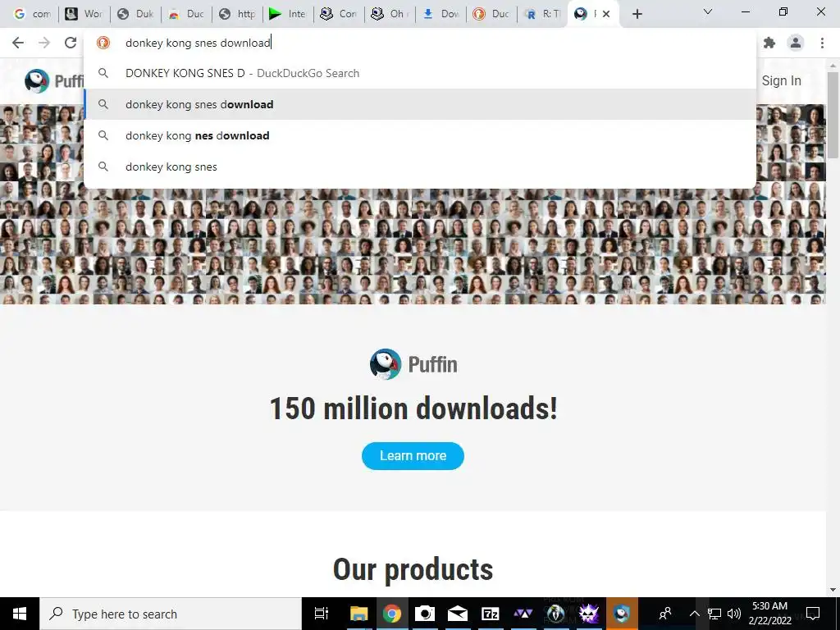
Task: Click the People icon in system tray
Action: [664, 614]
